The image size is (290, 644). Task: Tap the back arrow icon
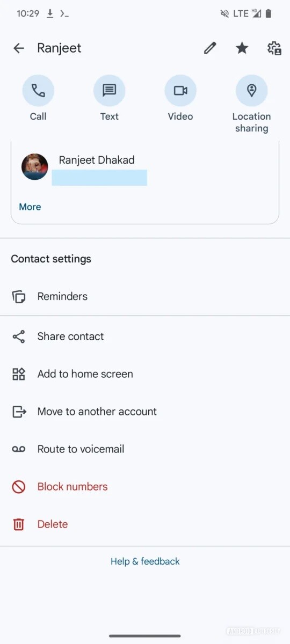click(x=19, y=48)
